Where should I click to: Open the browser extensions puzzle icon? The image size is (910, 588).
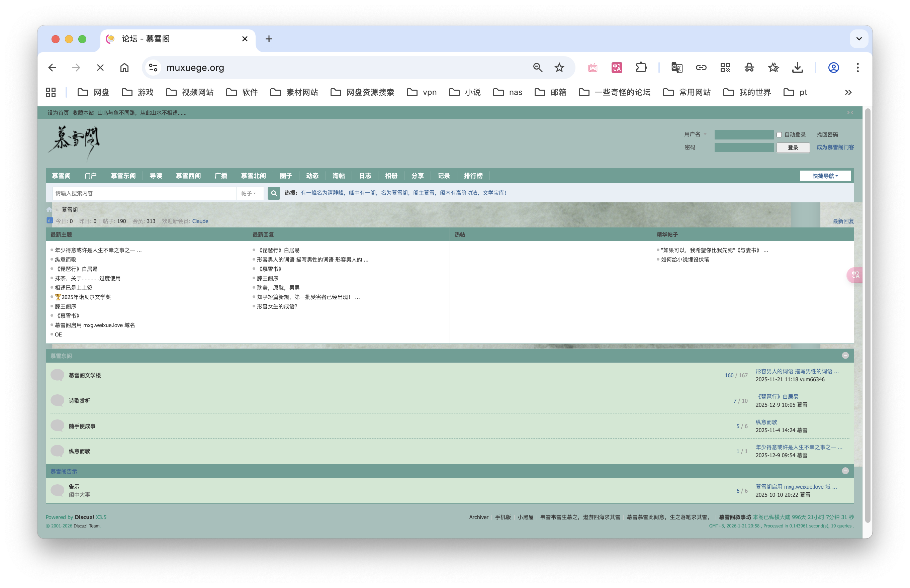tap(641, 68)
